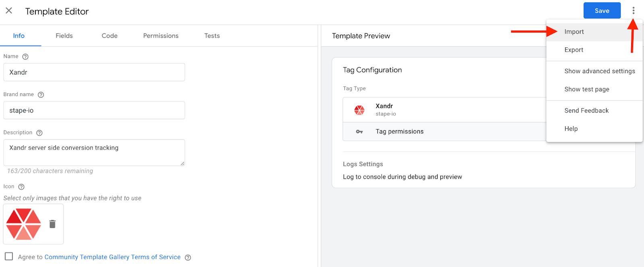The width and height of the screenshot is (644, 267).
Task: Select Show advanced settings
Action: (x=594, y=71)
